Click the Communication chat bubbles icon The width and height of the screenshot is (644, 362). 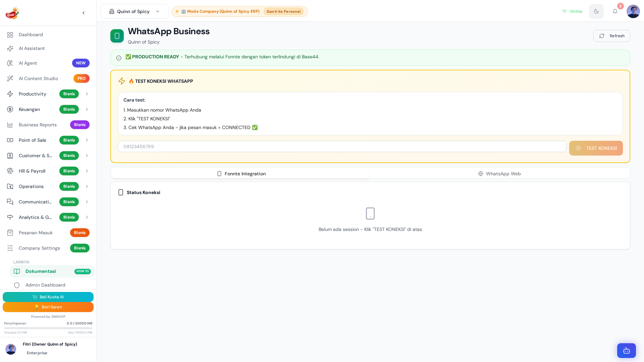coord(10,202)
